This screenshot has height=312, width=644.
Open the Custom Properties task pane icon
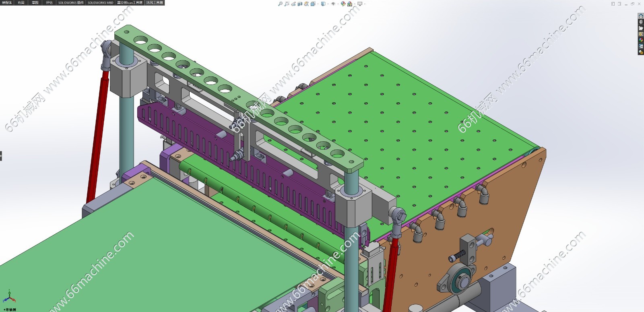pos(641,46)
